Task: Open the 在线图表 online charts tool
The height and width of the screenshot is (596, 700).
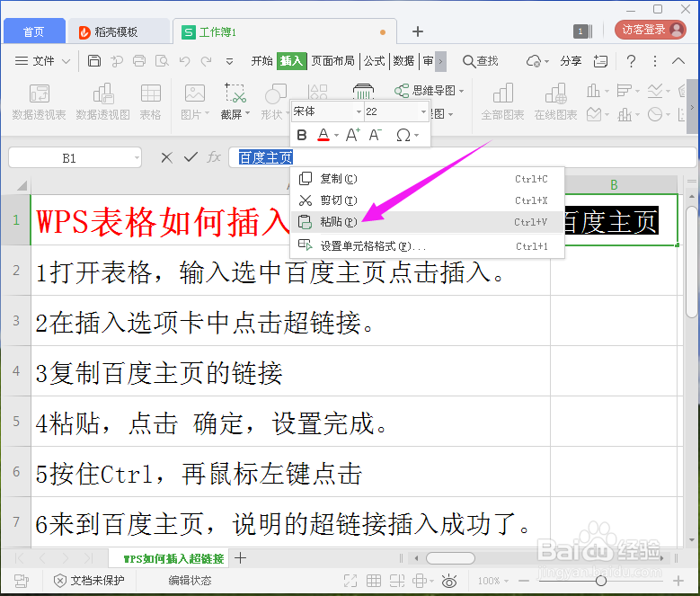Action: (x=556, y=102)
